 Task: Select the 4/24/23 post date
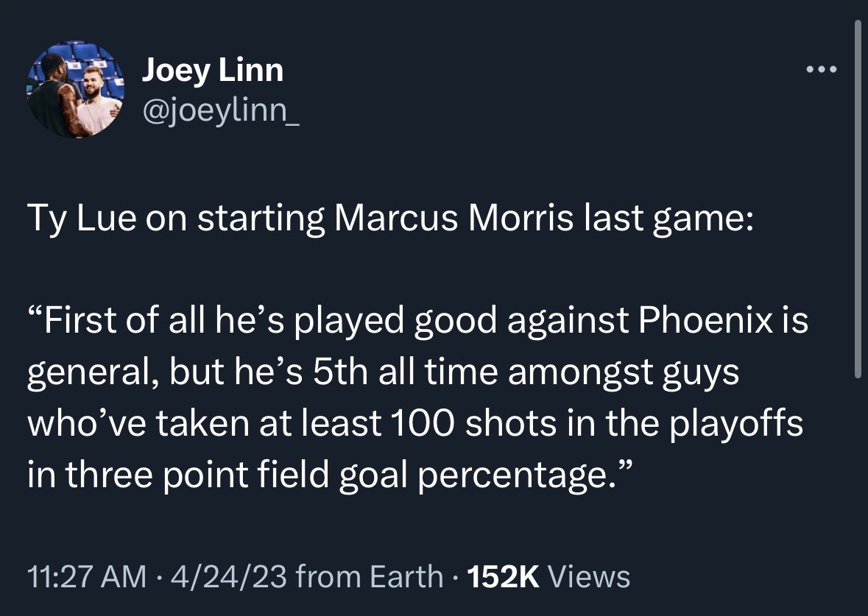coord(229,576)
